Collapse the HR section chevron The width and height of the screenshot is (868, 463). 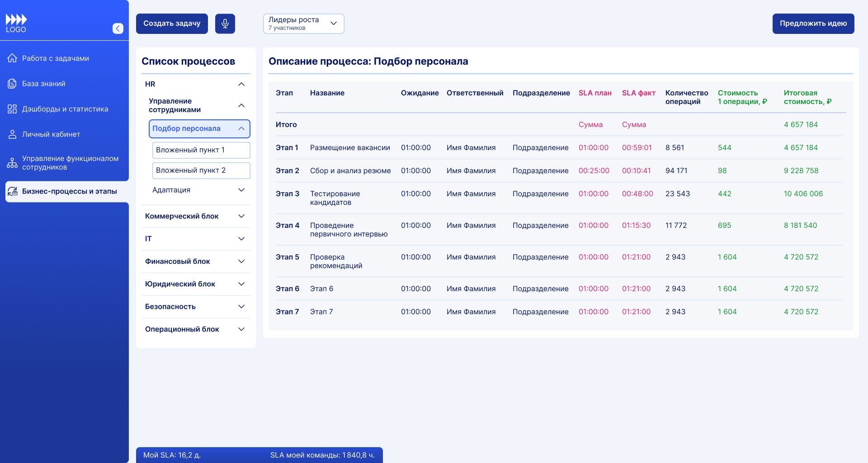click(x=241, y=84)
